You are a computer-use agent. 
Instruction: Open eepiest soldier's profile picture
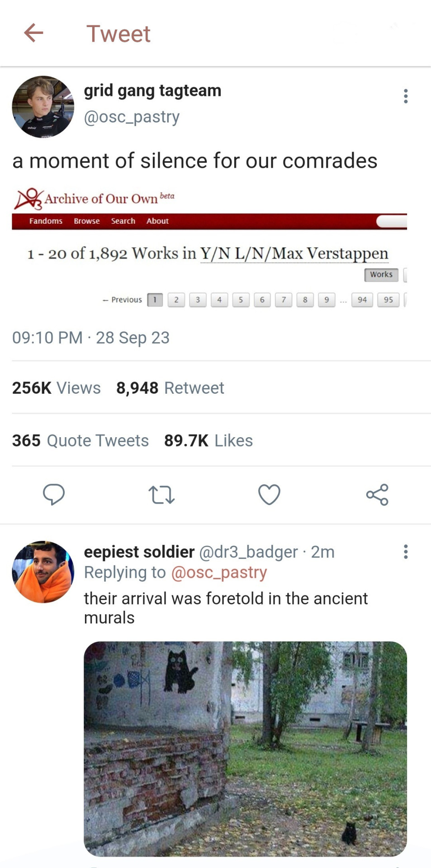[x=43, y=572]
